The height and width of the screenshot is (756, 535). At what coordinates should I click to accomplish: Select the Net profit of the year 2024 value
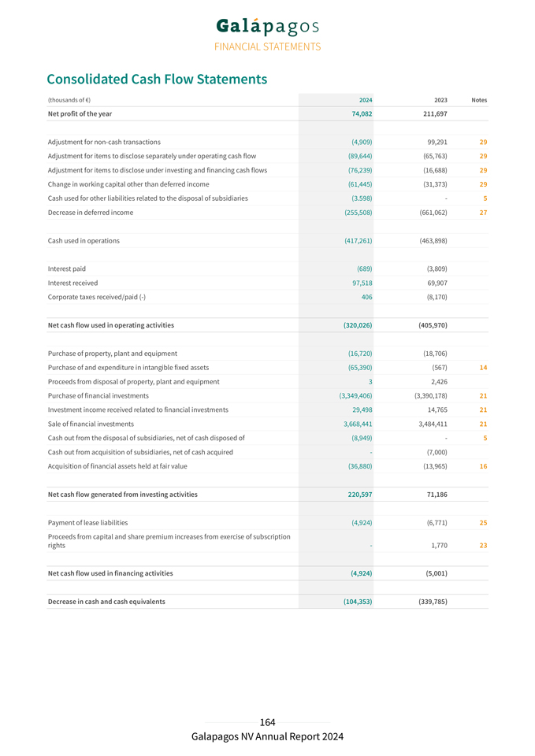(362, 114)
